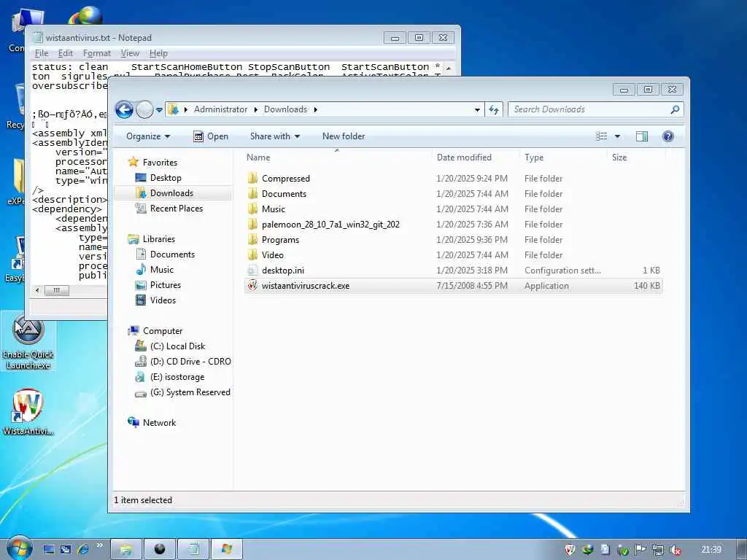Click the Back arrow in Explorer
747x560 pixels.
pyautogui.click(x=124, y=109)
